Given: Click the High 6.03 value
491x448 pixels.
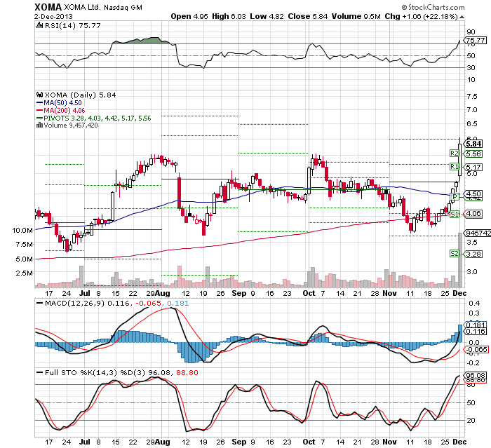Looking at the screenshot, I should [x=229, y=16].
